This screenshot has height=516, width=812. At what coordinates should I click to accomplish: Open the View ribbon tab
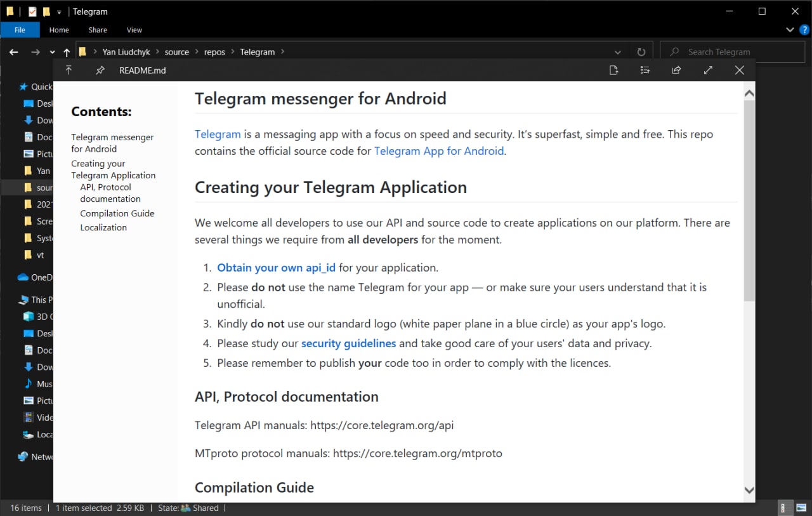pyautogui.click(x=134, y=30)
